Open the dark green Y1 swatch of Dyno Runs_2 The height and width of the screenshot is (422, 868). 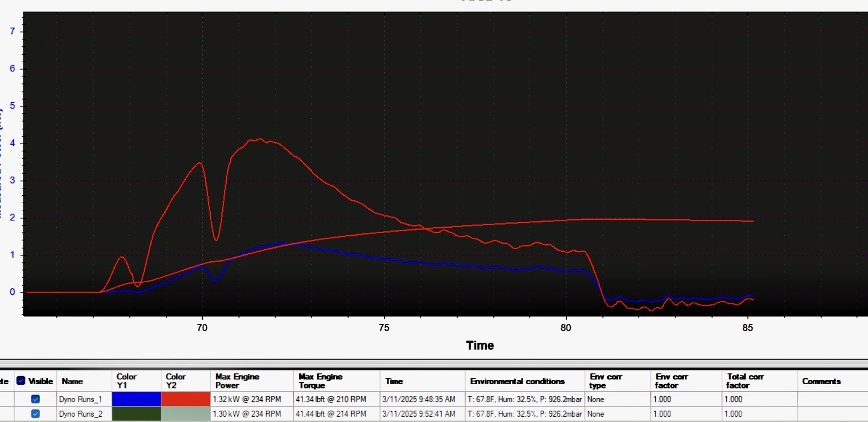(136, 414)
